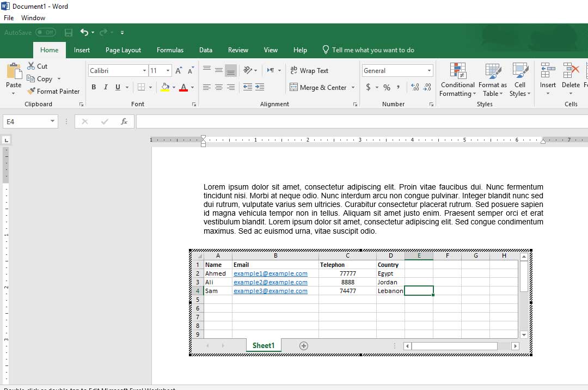Set Middle Align vertical alignment
Image resolution: width=588 pixels, height=390 pixels.
tap(219, 70)
